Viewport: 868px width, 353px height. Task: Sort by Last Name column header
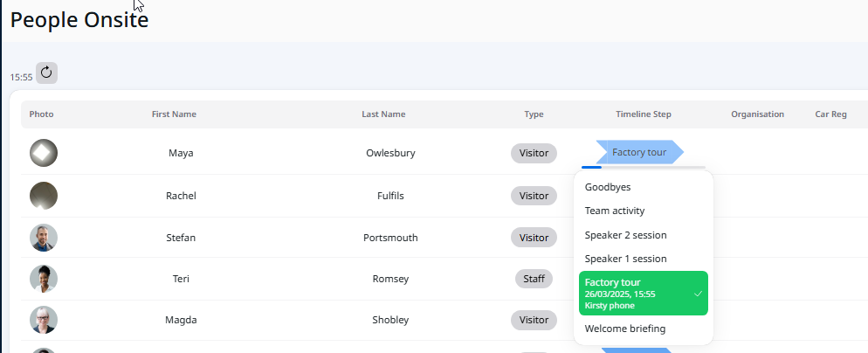pyautogui.click(x=383, y=114)
